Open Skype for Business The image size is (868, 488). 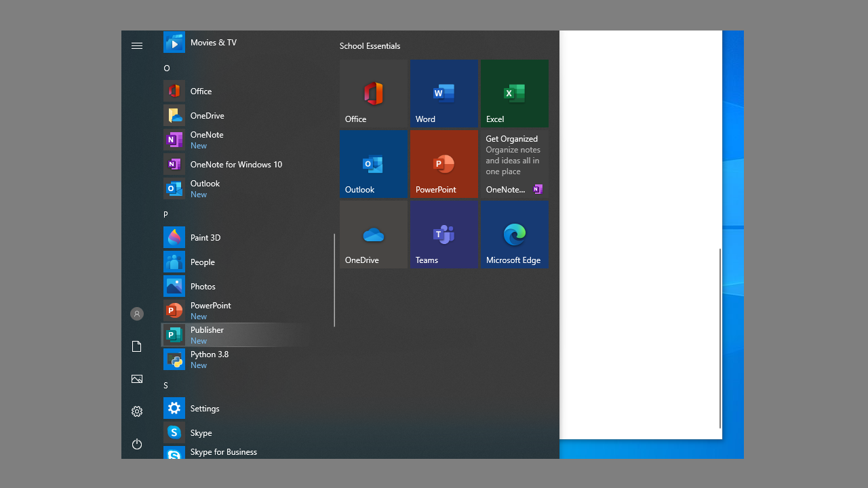pyautogui.click(x=236, y=452)
